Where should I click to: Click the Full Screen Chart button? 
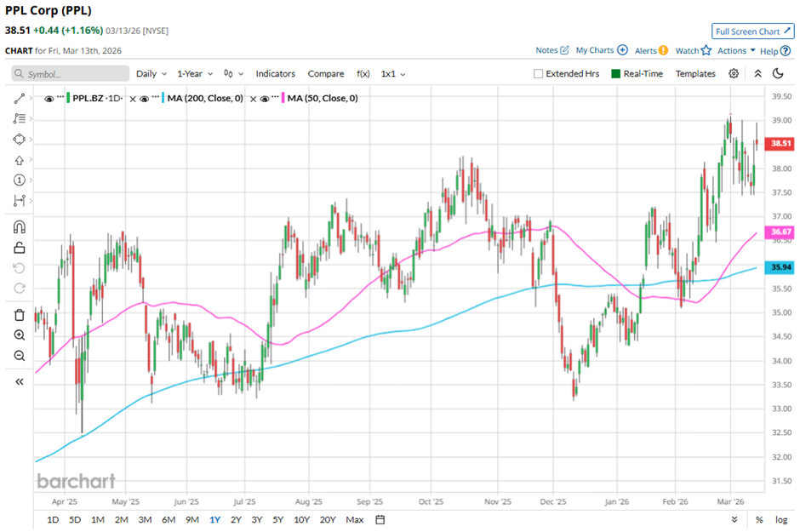click(752, 31)
